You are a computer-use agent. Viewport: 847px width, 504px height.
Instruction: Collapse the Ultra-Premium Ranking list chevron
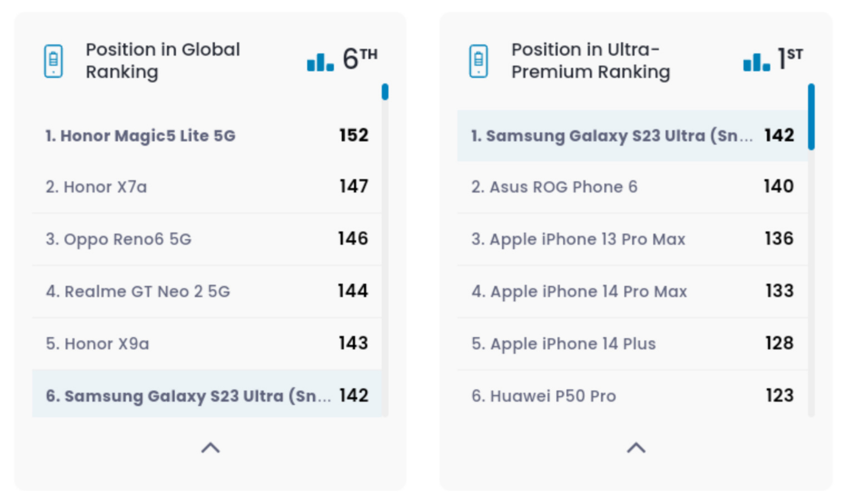636,447
